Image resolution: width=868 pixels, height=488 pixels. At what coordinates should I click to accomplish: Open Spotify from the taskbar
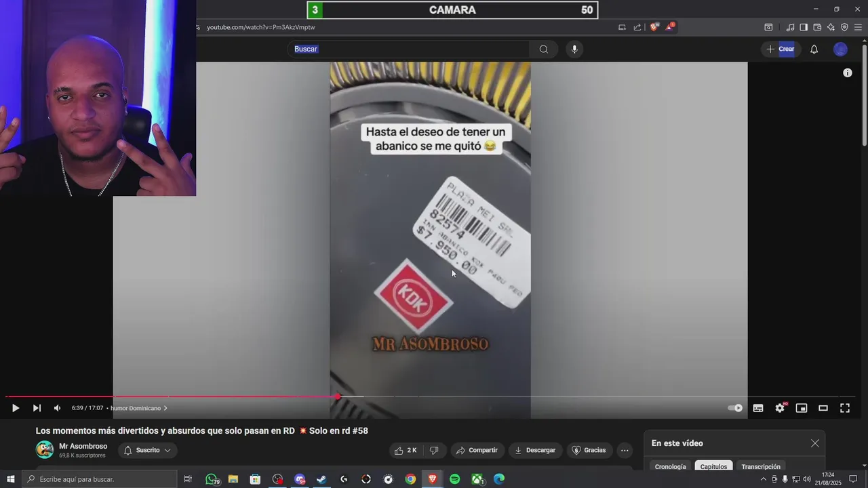tap(455, 479)
